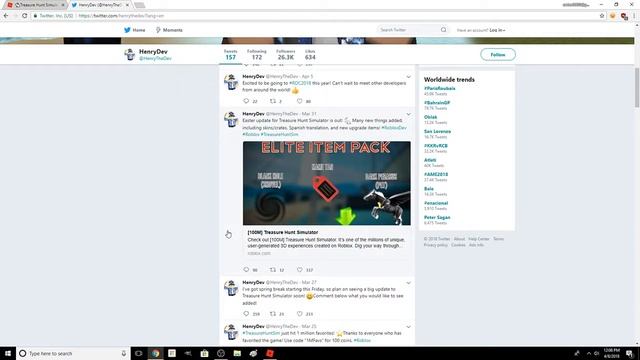Click the Twitter Home bird icon
Viewport: 640px width, 360px height.
coord(127,30)
